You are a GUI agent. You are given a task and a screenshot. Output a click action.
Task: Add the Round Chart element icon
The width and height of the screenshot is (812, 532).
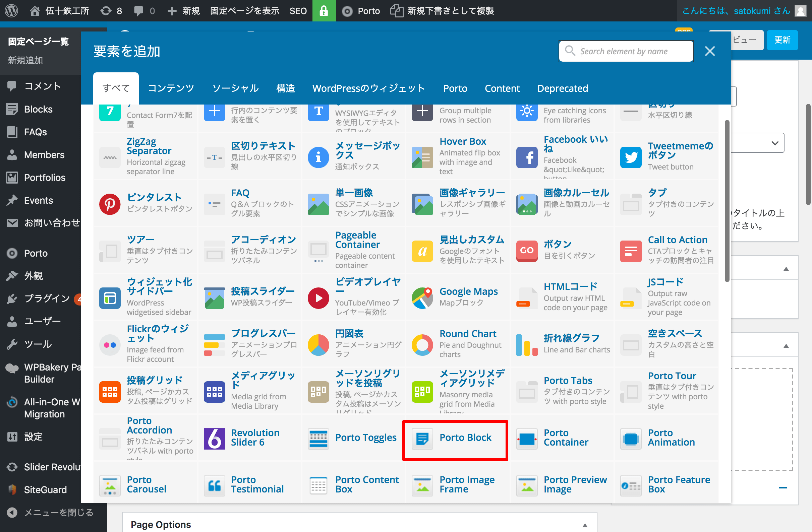(x=422, y=345)
